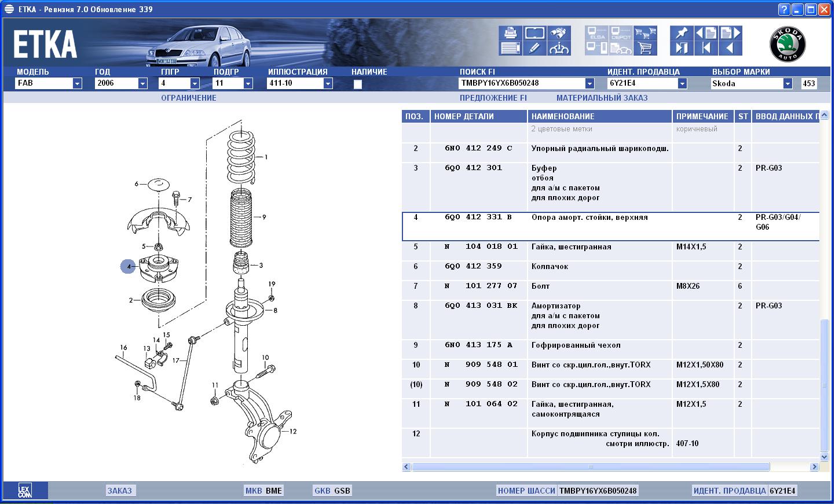Viewport: 835px width, 504px height.
Task: Open the МАТЕРИАЛЬНЫЙ ЗАКАЗ link
Action: 602,98
